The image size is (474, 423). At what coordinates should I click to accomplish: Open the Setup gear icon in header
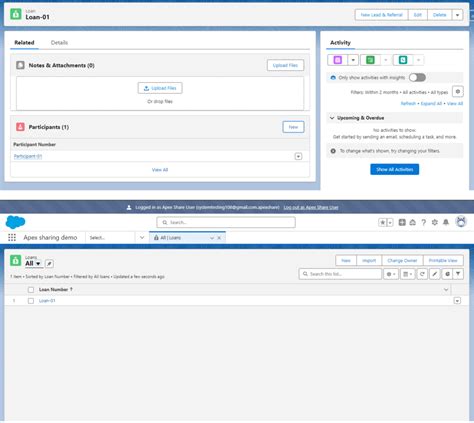pyautogui.click(x=434, y=222)
